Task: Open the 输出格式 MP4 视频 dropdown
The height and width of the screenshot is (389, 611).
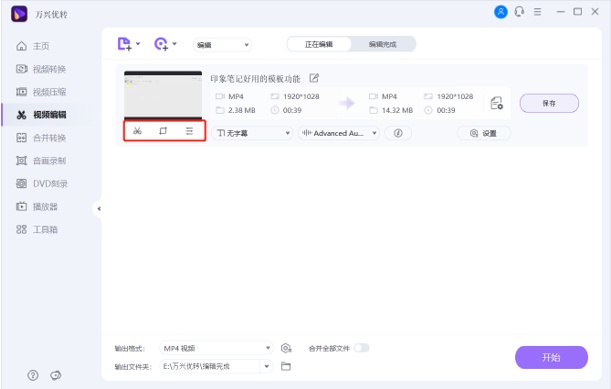Action: coord(216,348)
